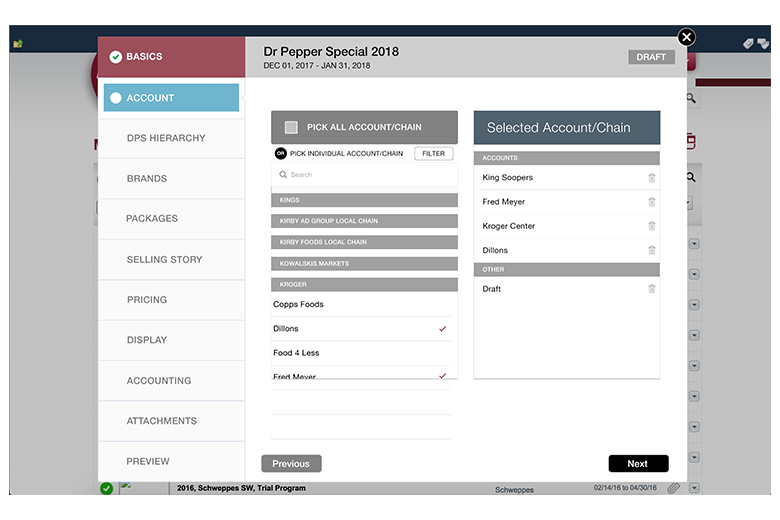Click the trash icon beside Kroger Center
The width and height of the screenshot is (780, 520).
[x=652, y=226]
